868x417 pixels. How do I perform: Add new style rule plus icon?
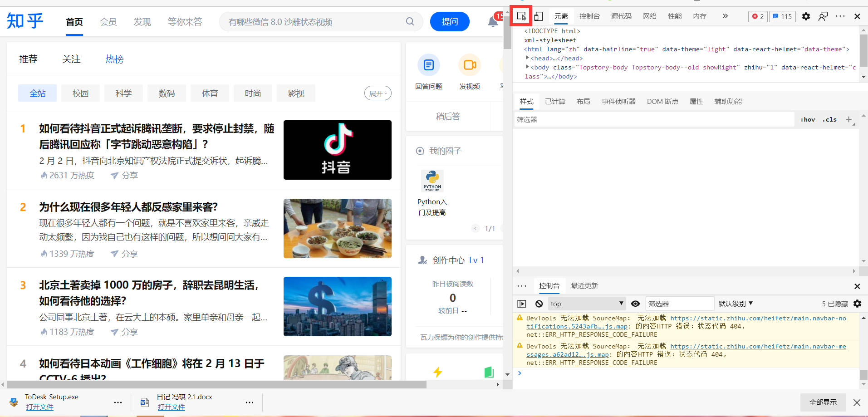[x=848, y=119]
